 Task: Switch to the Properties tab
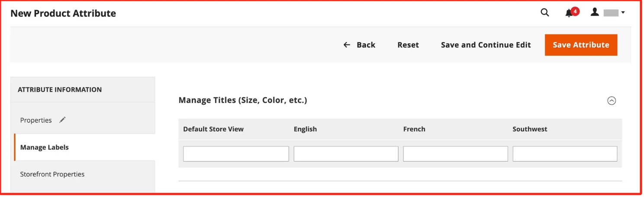[36, 121]
